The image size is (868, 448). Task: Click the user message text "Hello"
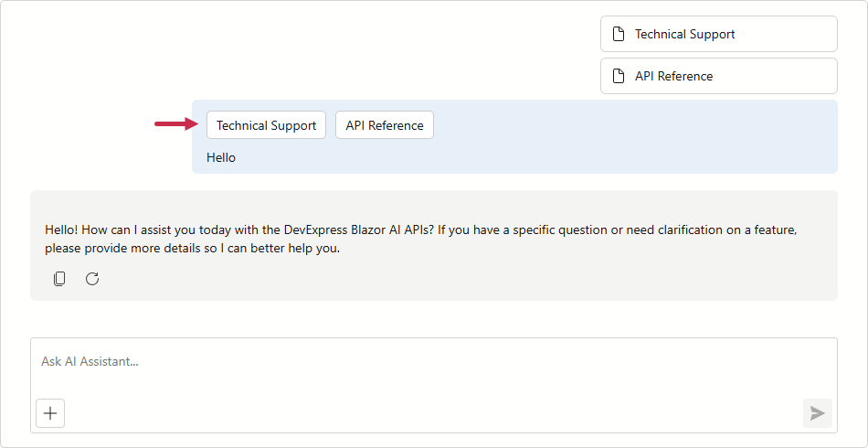[221, 158]
